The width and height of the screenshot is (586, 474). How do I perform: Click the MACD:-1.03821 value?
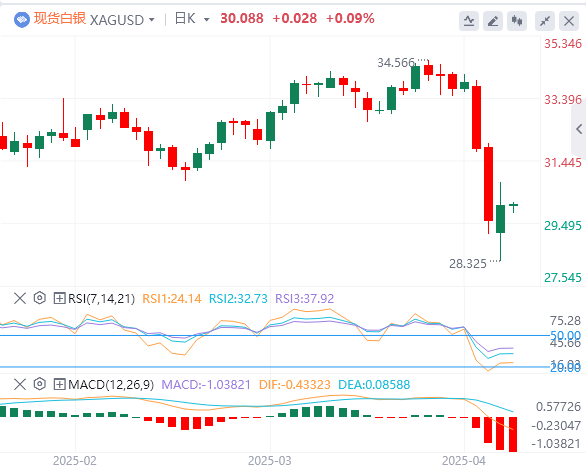pos(206,384)
